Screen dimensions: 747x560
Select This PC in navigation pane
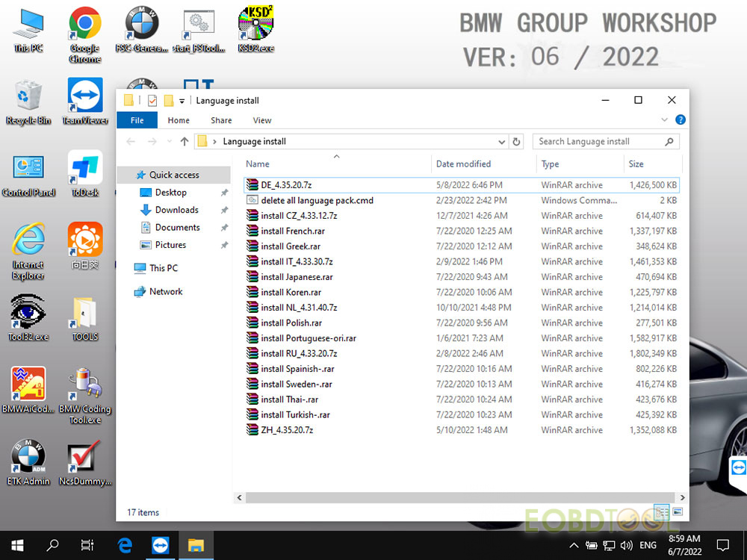click(x=164, y=268)
